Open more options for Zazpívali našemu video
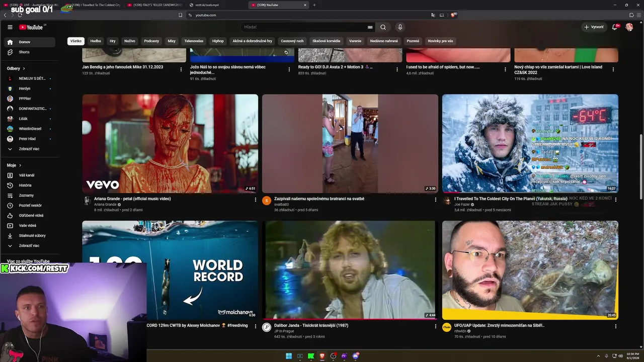Screen dimensions: 644x362 pos(436,200)
